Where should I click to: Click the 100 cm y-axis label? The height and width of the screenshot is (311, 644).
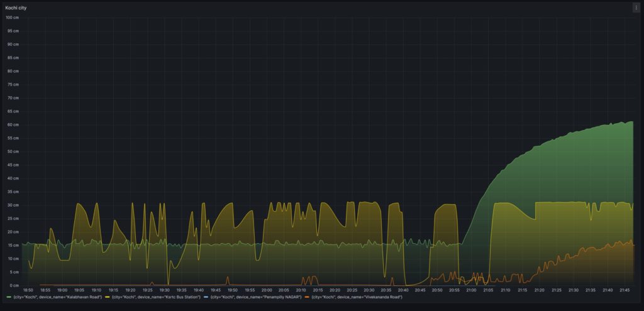coord(13,18)
